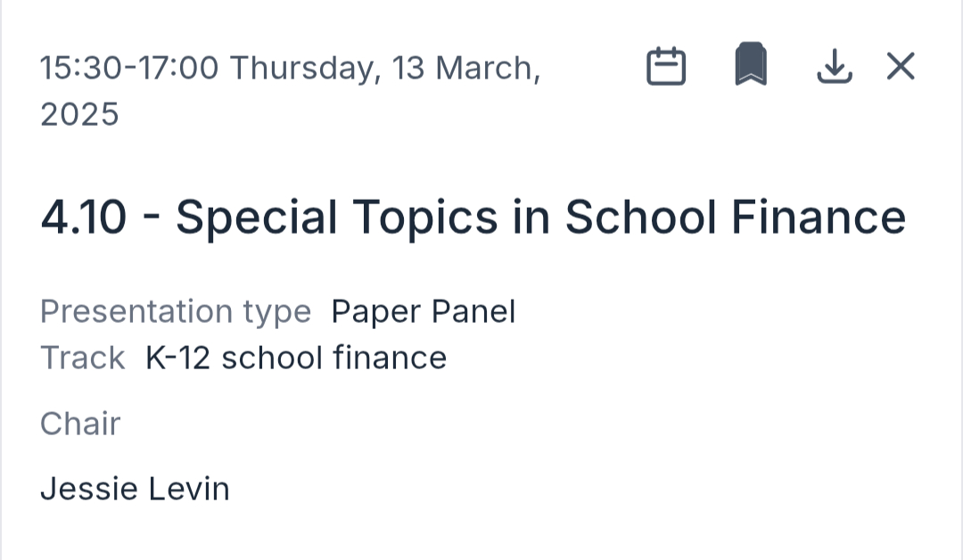Click the 2025 year text

(x=79, y=114)
